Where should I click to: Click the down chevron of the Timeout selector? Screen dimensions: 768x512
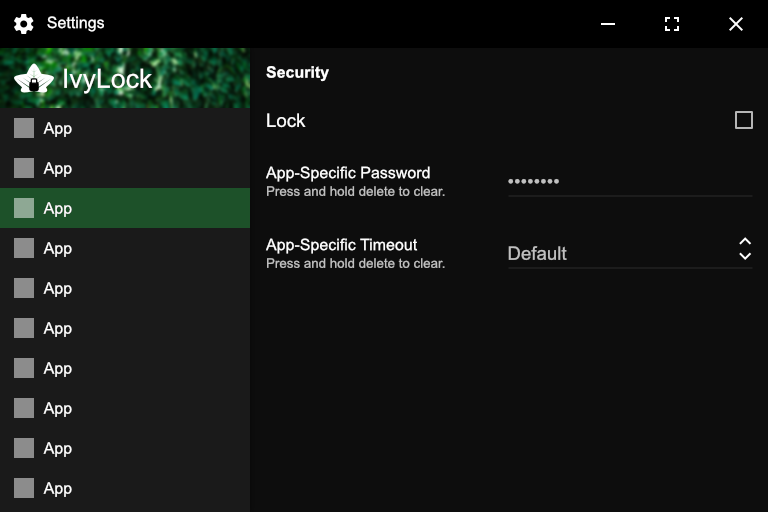click(x=745, y=257)
